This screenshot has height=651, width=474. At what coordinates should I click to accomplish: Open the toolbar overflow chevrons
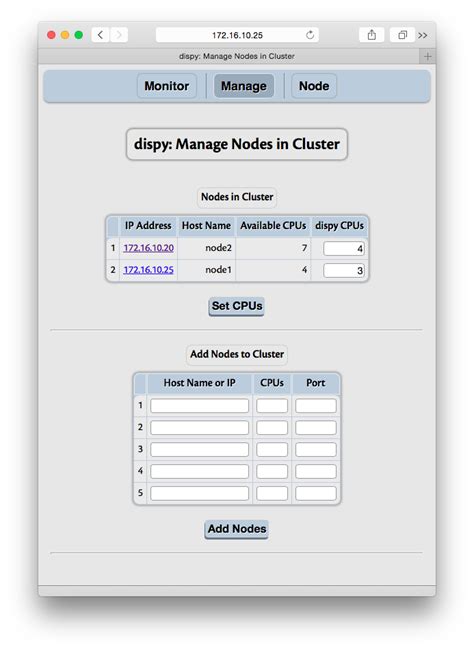tap(423, 35)
